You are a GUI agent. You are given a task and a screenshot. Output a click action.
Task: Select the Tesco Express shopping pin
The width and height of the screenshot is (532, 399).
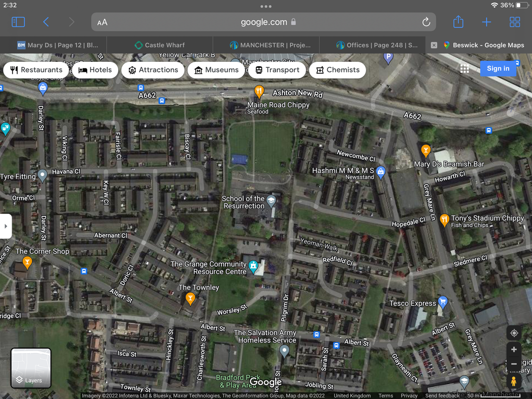(x=443, y=302)
